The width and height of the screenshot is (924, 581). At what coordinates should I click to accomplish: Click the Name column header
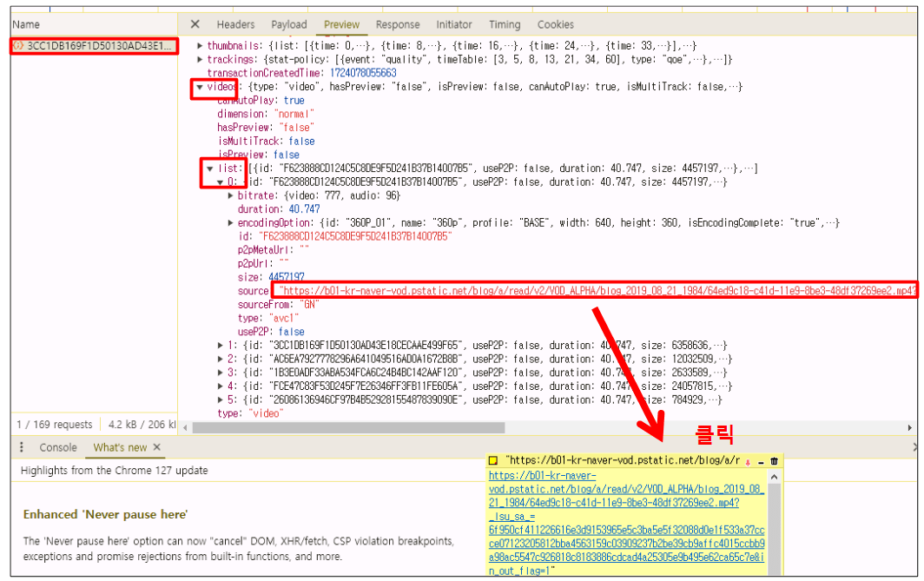click(x=26, y=24)
